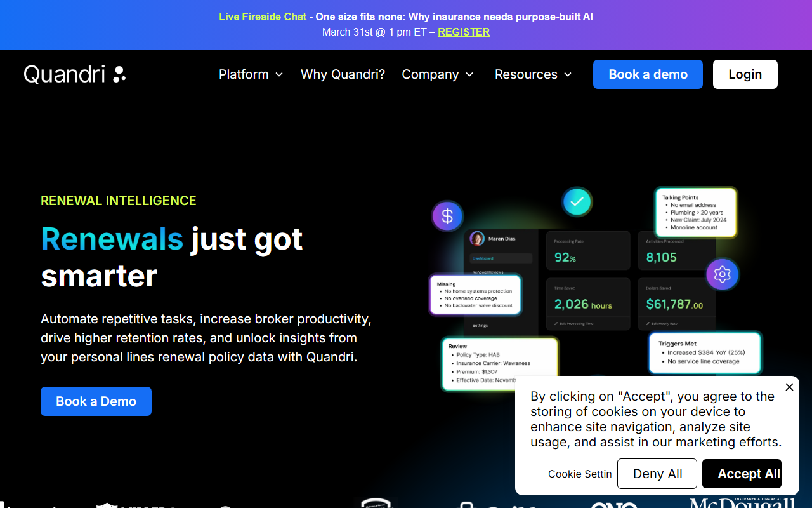Screen dimensions: 812x508
Task: Open the Company menu
Action: click(x=438, y=74)
